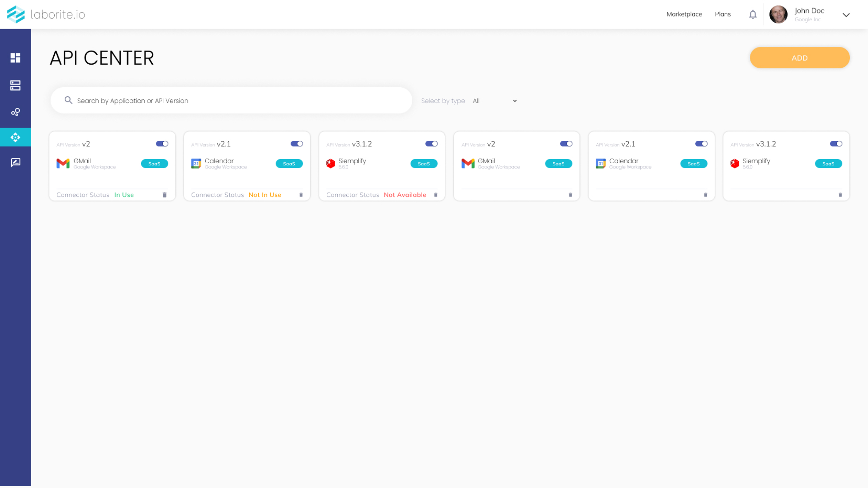Open the connected circles sidebar icon
The image size is (868, 488).
tap(16, 112)
